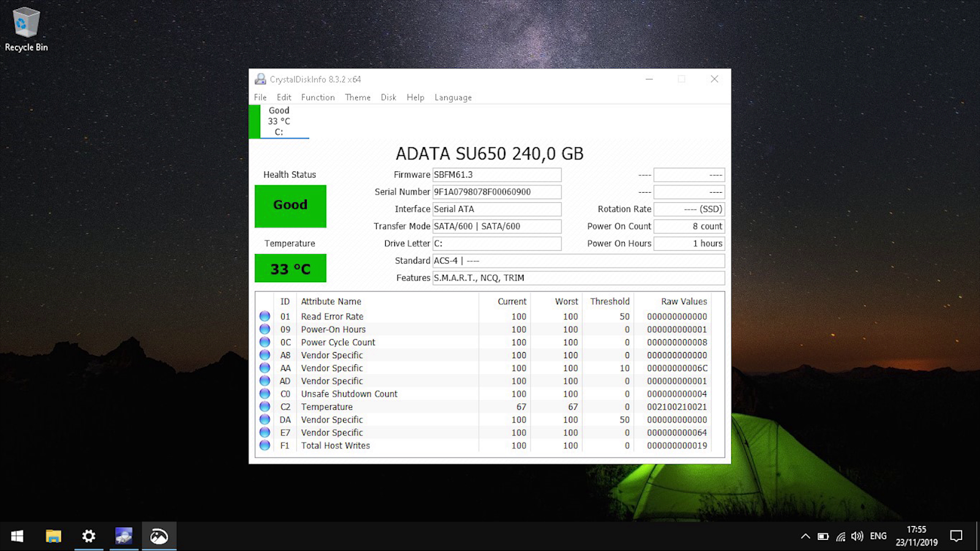Click the Interface field Serial ATA
Screen dimensions: 980x551
pos(497,209)
